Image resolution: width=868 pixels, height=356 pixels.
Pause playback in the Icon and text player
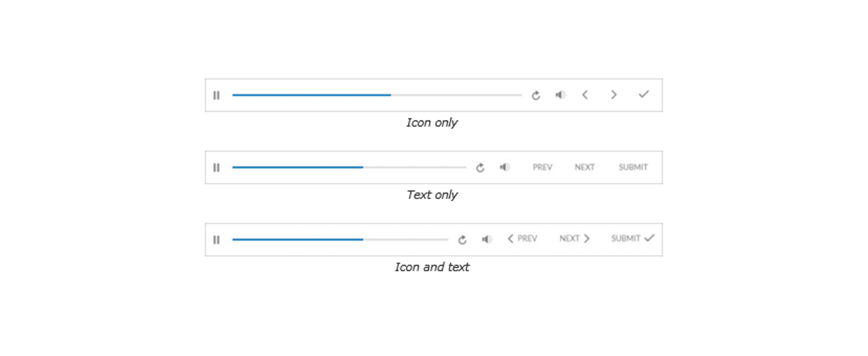coord(216,240)
